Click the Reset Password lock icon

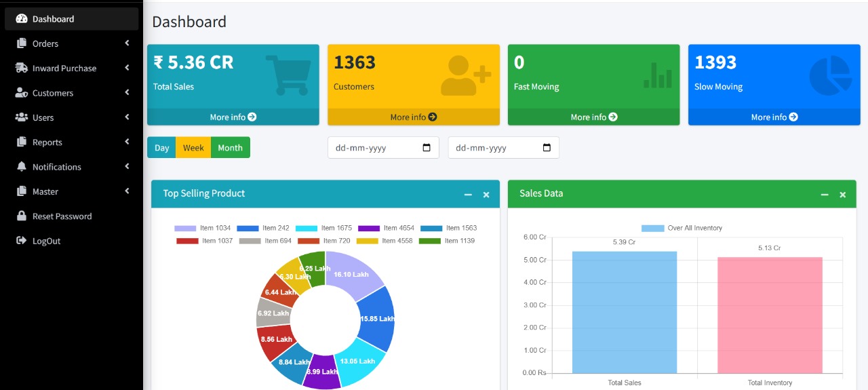click(22, 216)
